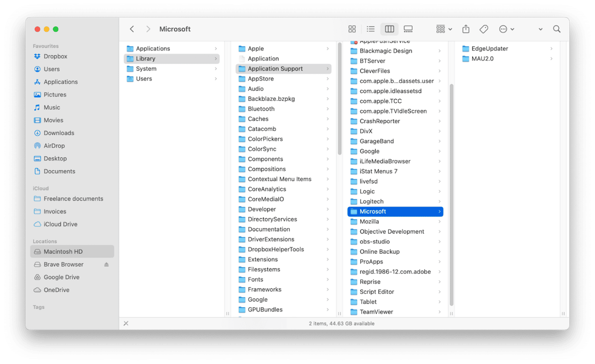Open the TeamViewer folder
The width and height of the screenshot is (595, 364).
[x=395, y=312]
